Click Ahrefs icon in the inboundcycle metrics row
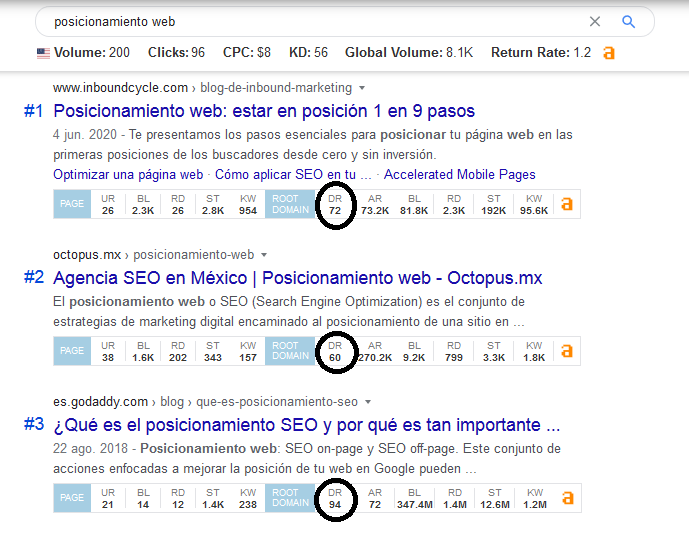 pyautogui.click(x=567, y=204)
